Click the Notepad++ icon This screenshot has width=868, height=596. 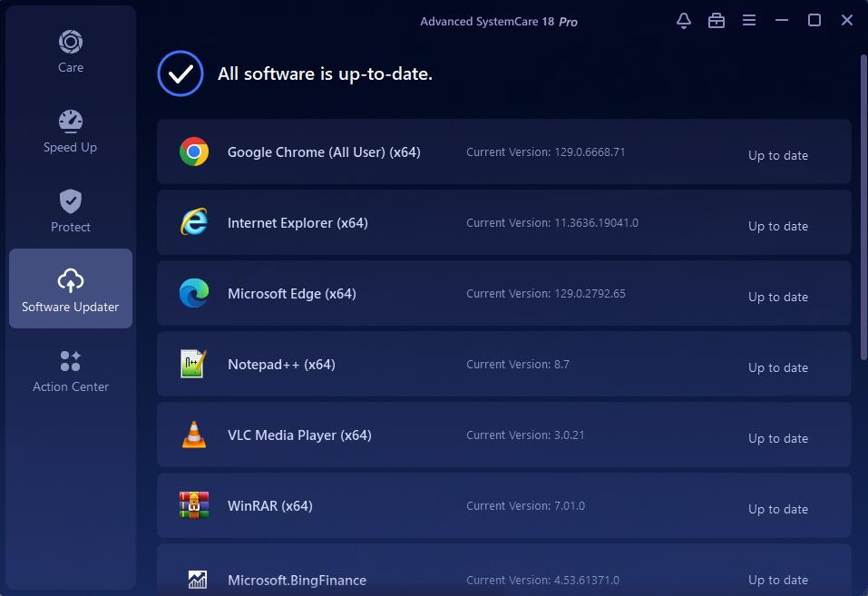(194, 364)
